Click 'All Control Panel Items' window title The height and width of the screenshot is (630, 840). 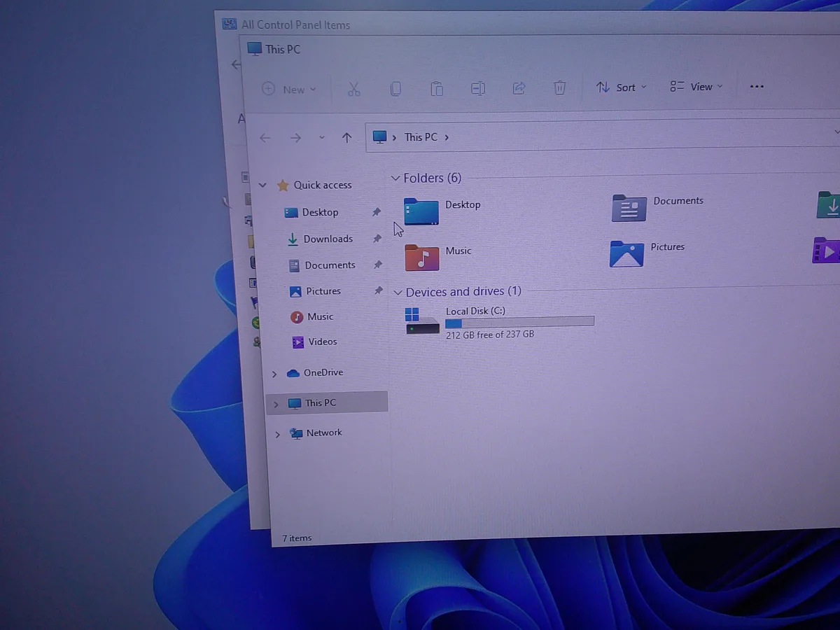pyautogui.click(x=295, y=24)
